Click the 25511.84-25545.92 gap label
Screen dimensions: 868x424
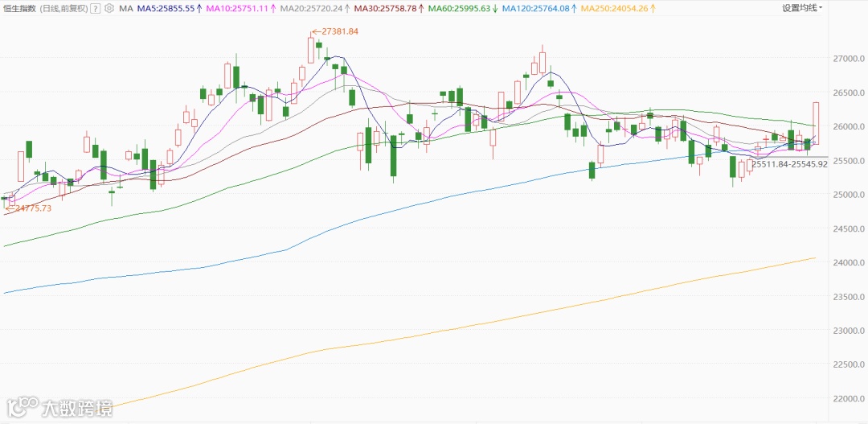(x=789, y=165)
